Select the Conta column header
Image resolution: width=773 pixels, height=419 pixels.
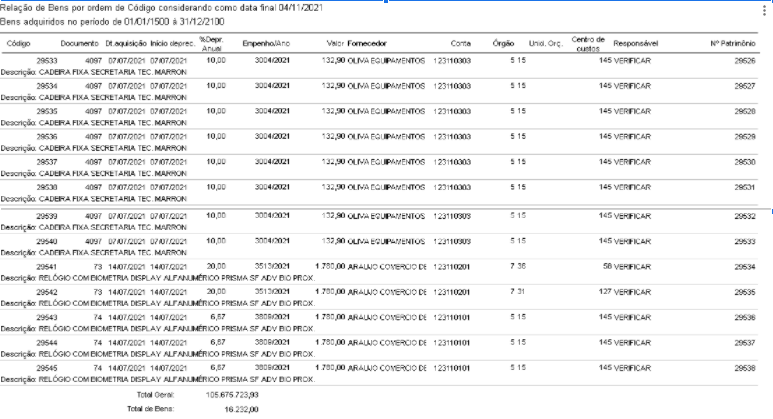pyautogui.click(x=461, y=45)
